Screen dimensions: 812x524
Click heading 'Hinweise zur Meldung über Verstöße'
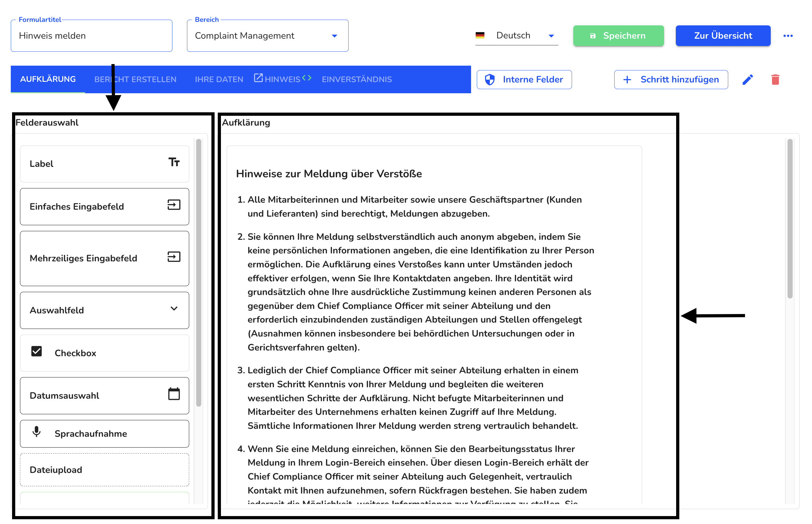click(x=329, y=174)
